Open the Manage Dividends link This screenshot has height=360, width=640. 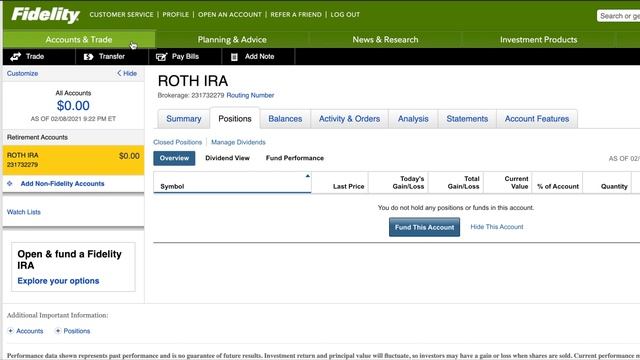tap(238, 142)
